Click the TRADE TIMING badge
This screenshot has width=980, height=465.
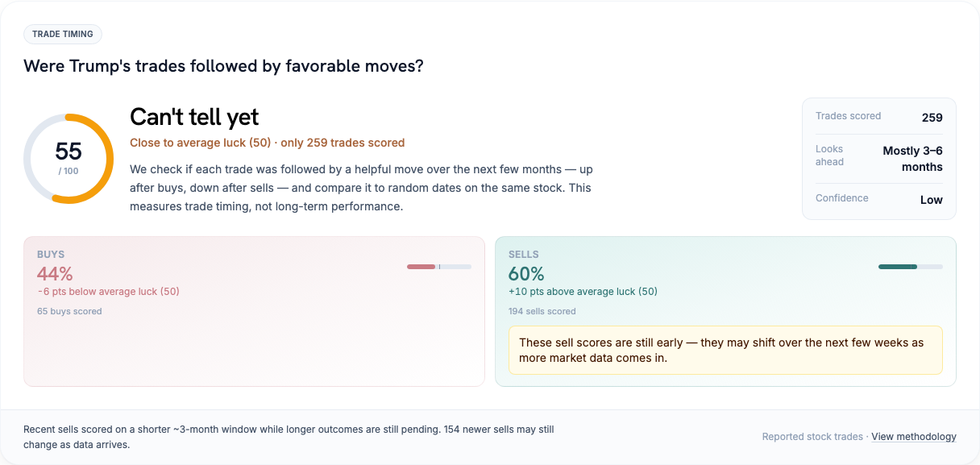63,34
